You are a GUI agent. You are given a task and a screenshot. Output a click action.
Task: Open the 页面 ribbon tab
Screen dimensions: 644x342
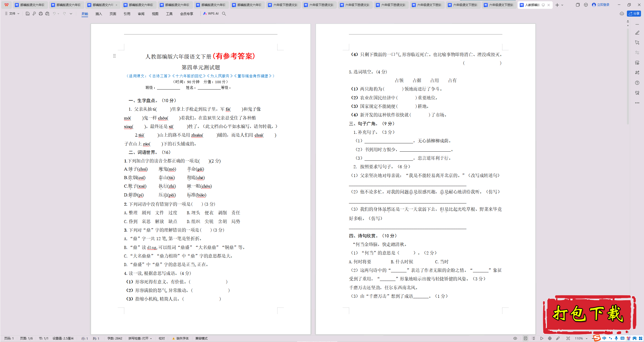tap(113, 14)
